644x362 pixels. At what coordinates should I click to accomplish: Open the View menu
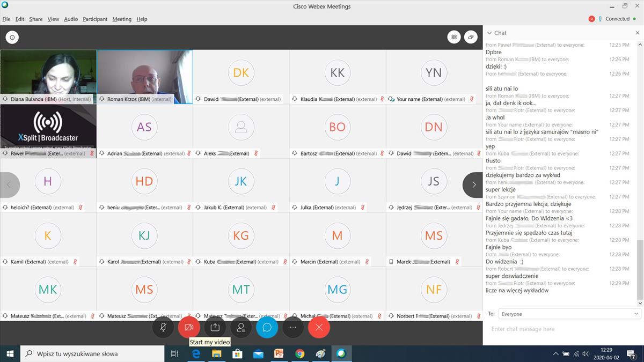pos(53,19)
